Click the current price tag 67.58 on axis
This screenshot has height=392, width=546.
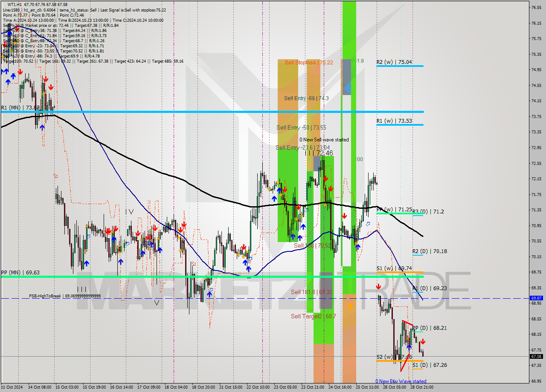[x=536, y=356]
